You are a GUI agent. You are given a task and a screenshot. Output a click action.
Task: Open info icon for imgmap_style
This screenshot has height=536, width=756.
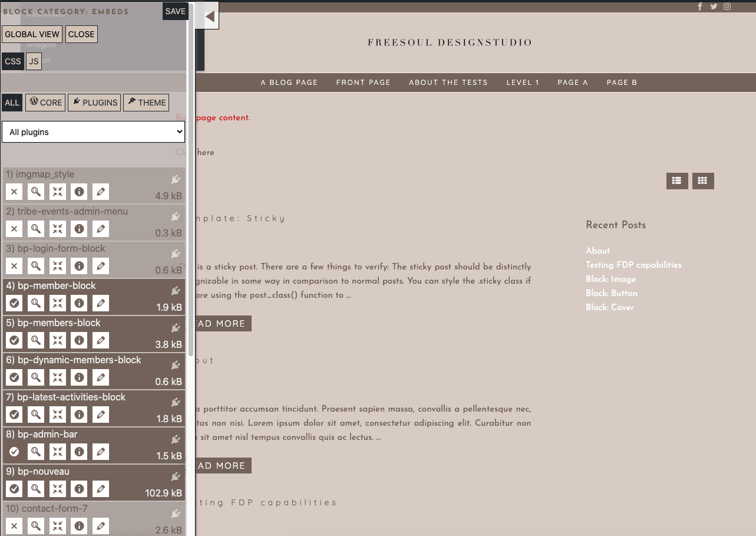(x=79, y=192)
